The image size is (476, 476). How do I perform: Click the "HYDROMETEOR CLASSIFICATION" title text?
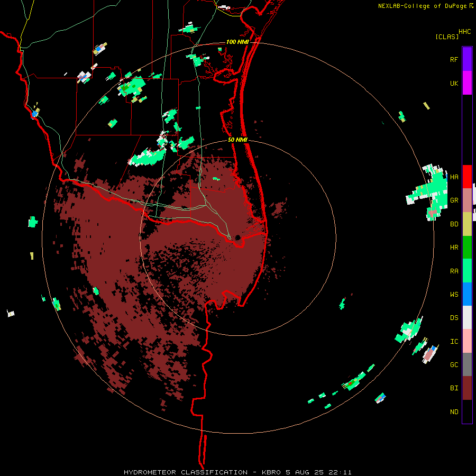tap(186, 472)
